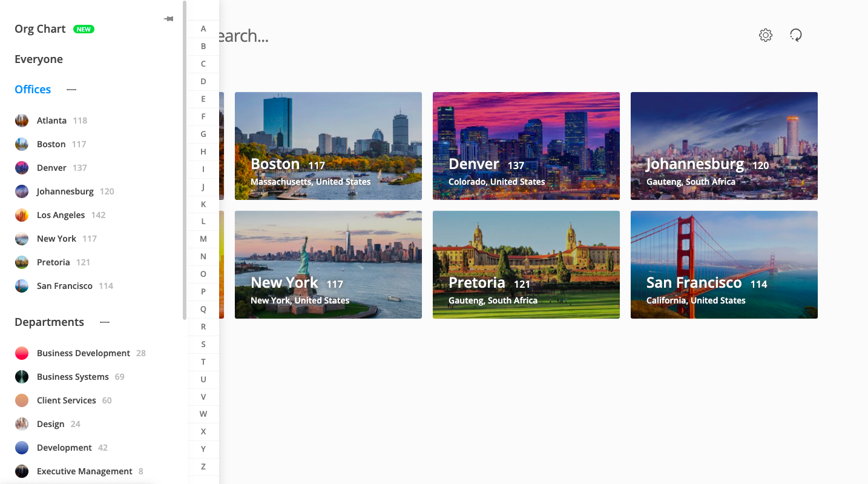Open Pretoria in the sidebar
The image size is (868, 484).
[53, 262]
